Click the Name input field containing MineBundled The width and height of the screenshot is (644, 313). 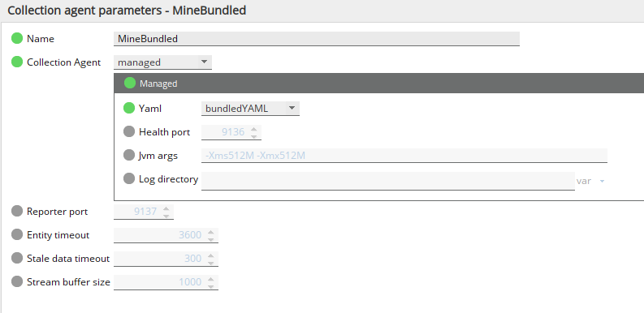pos(317,39)
